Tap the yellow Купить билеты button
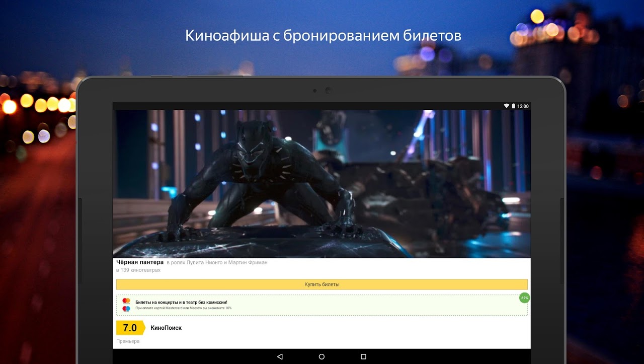The width and height of the screenshot is (644, 364). (321, 284)
